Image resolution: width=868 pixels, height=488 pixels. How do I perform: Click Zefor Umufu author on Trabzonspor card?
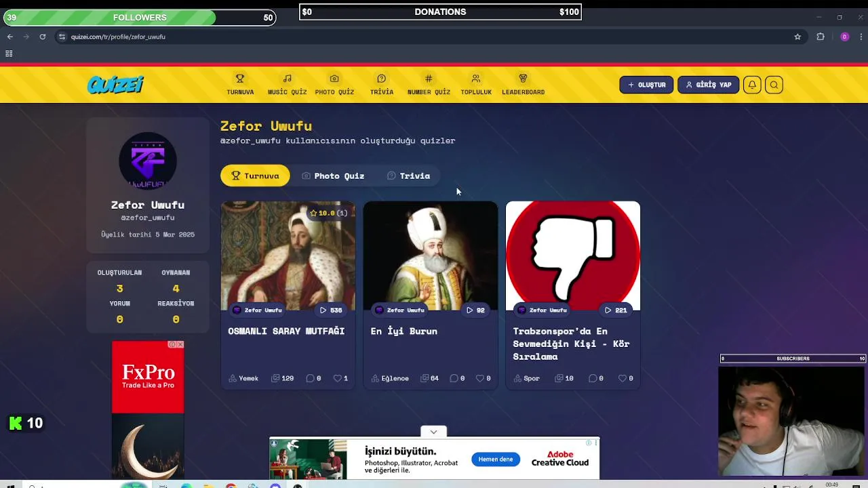point(542,310)
